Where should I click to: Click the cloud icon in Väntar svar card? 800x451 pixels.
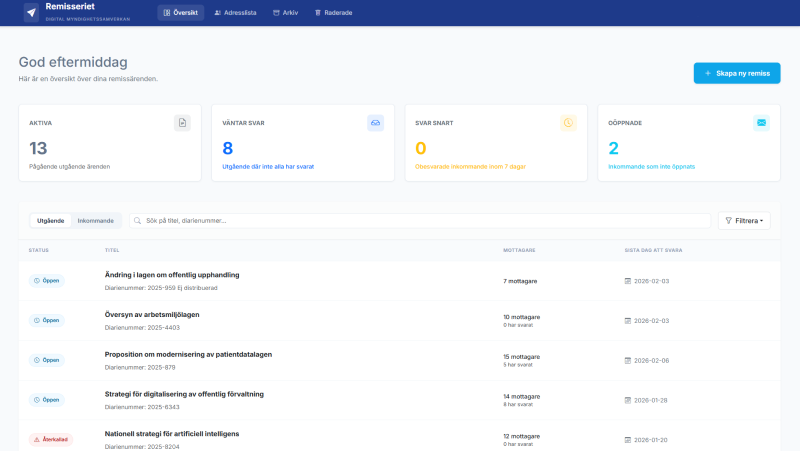coord(375,122)
